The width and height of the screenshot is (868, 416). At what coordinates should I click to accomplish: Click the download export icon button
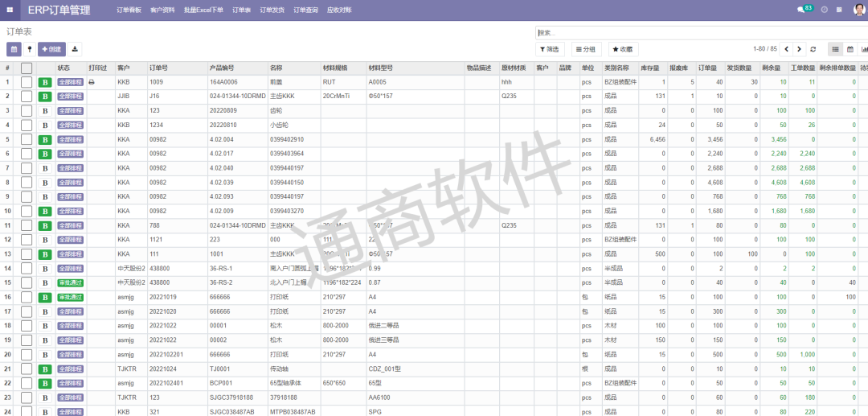tap(75, 49)
